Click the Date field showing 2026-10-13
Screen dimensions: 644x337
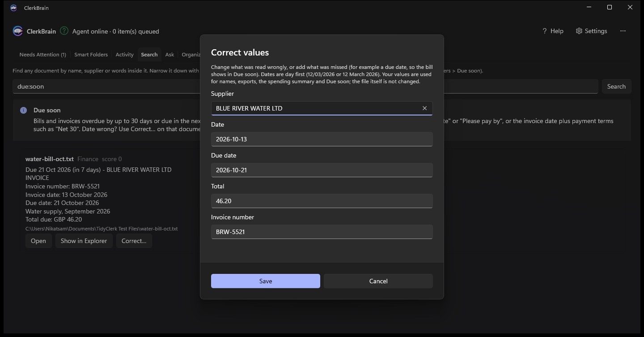coord(322,139)
